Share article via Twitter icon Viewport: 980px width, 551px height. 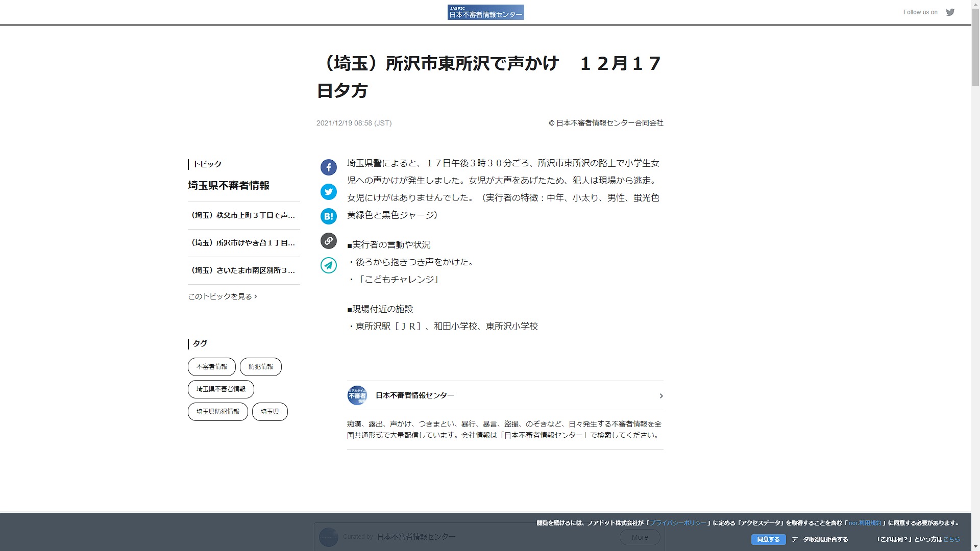click(329, 192)
